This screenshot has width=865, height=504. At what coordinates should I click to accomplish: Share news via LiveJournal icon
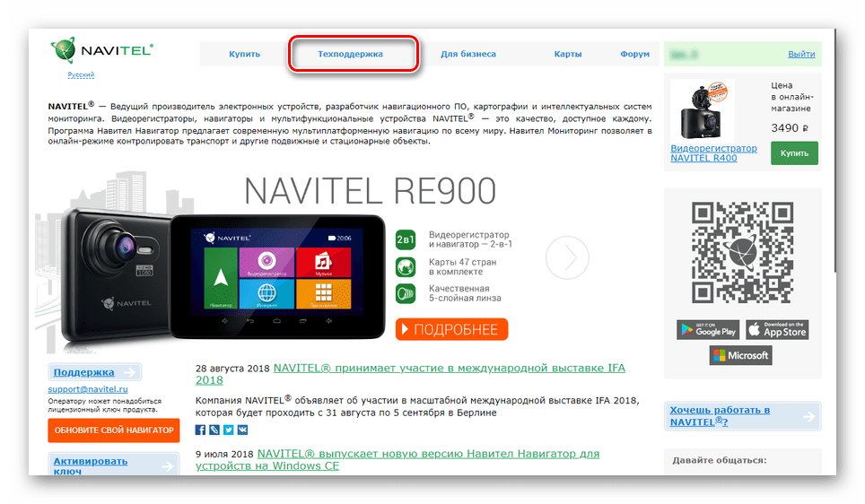(x=214, y=430)
